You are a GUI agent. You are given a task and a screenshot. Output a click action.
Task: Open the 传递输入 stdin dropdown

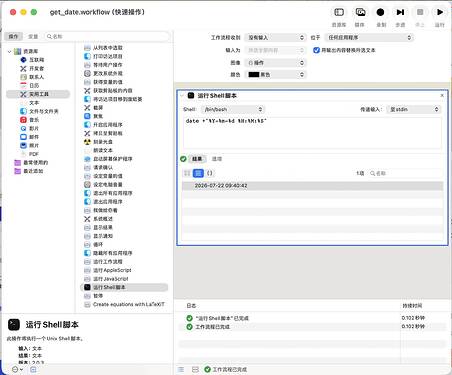414,109
